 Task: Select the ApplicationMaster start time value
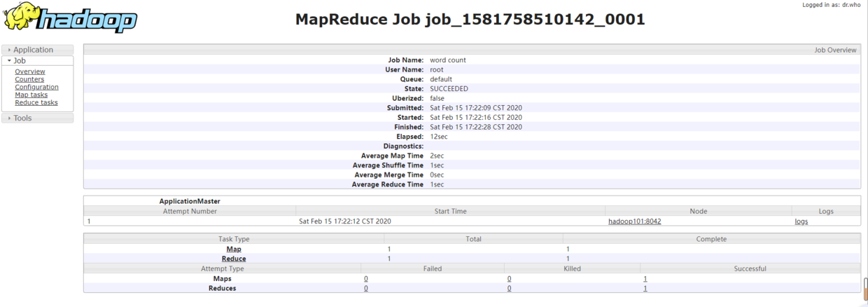point(345,221)
